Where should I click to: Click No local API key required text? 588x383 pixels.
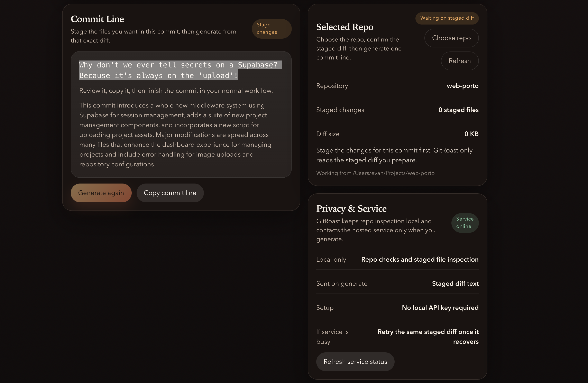tap(440, 308)
